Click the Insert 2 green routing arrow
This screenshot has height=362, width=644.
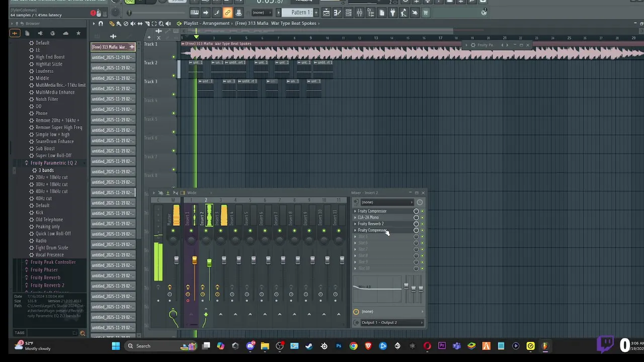point(205,315)
